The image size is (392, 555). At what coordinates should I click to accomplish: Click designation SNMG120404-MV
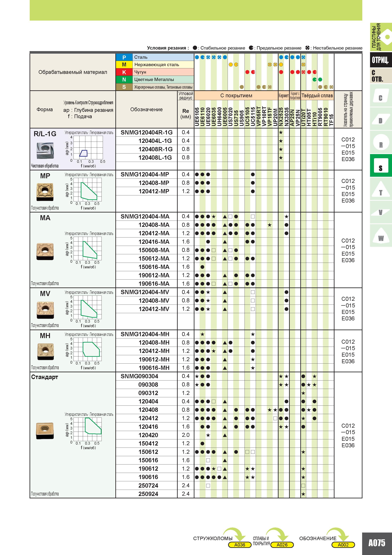coord(145,292)
